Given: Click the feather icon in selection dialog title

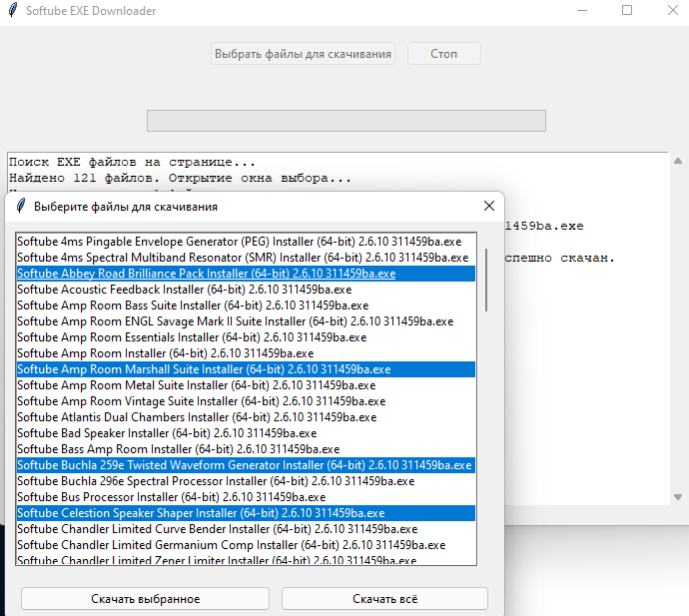Looking at the screenshot, I should [x=21, y=206].
